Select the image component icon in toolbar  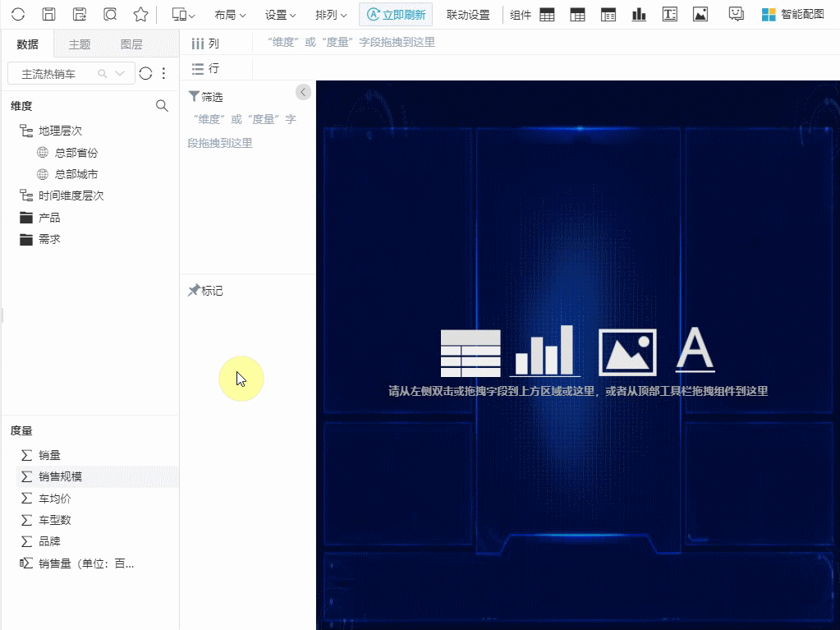[x=700, y=15]
